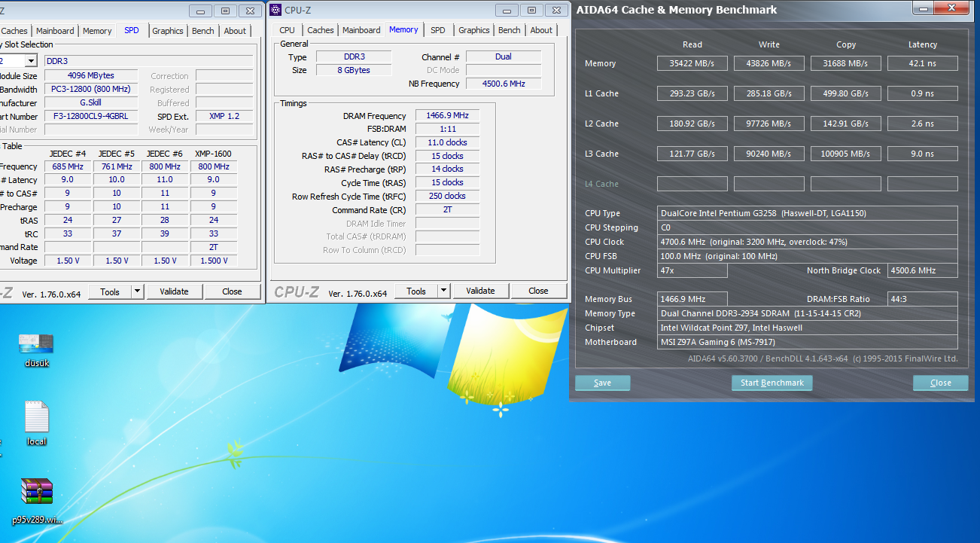Click Validate button in CPU-Z Memory window
980x543 pixels.
[480, 291]
